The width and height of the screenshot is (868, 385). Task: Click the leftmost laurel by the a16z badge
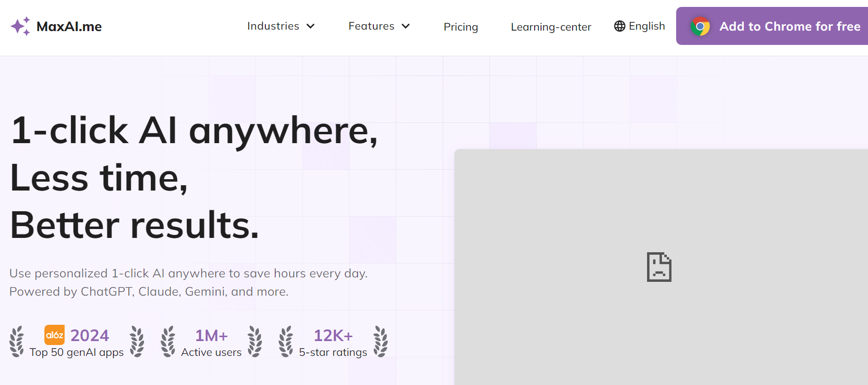17,341
